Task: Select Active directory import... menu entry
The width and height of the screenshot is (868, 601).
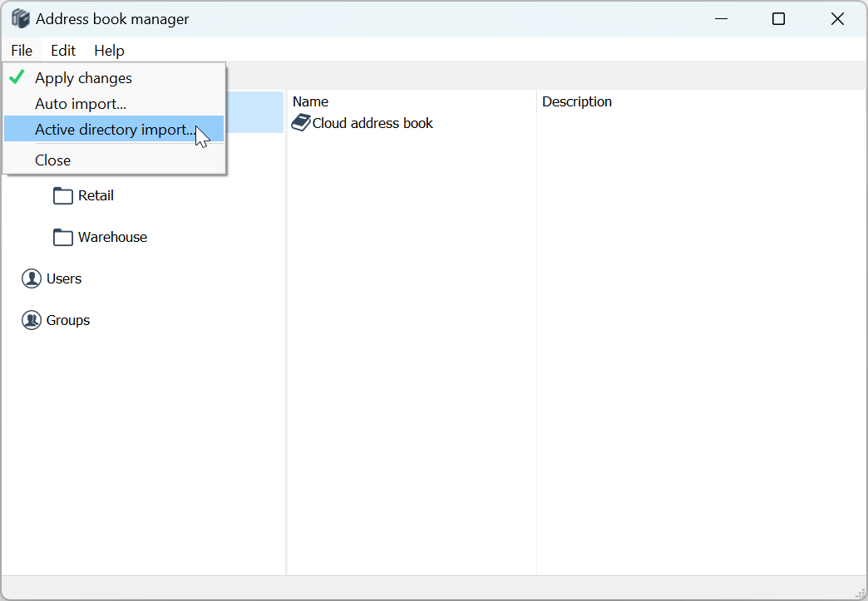Action: 115,130
